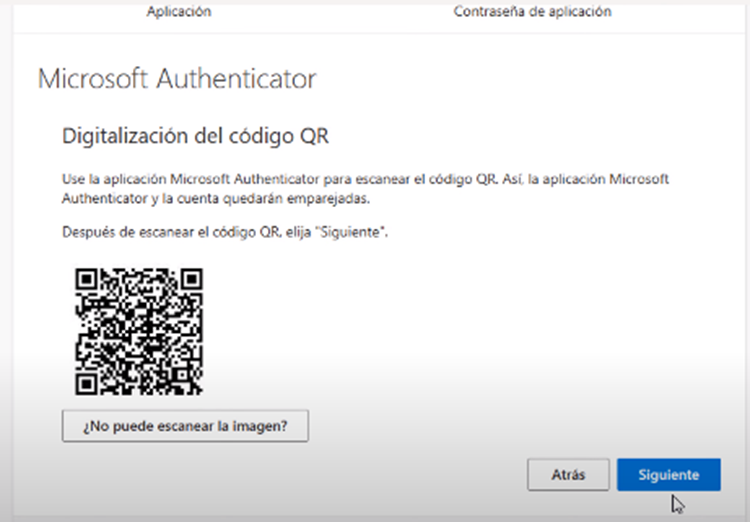Click the QR code's bottom-left finder square

click(x=87, y=384)
